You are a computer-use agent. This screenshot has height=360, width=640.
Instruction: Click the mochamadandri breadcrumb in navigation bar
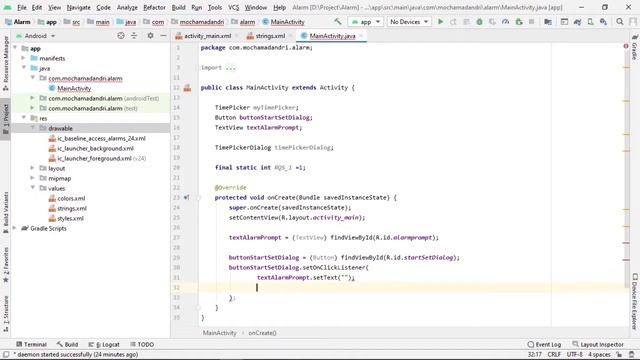click(x=202, y=22)
